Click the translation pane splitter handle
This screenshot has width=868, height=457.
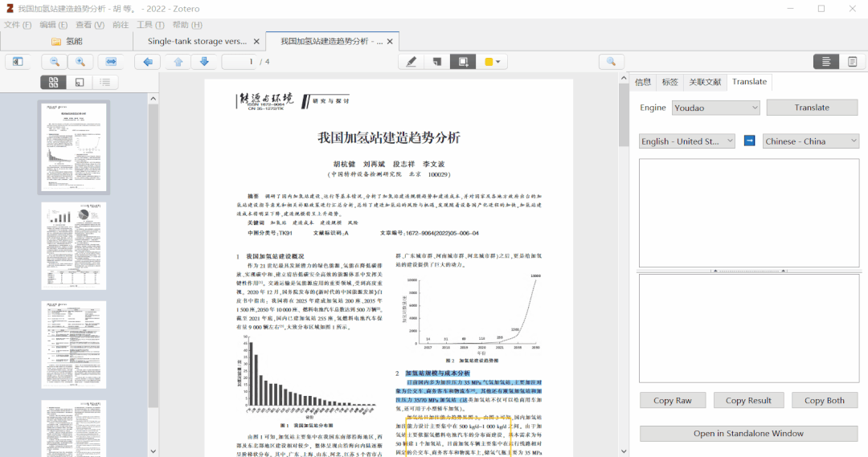point(749,271)
